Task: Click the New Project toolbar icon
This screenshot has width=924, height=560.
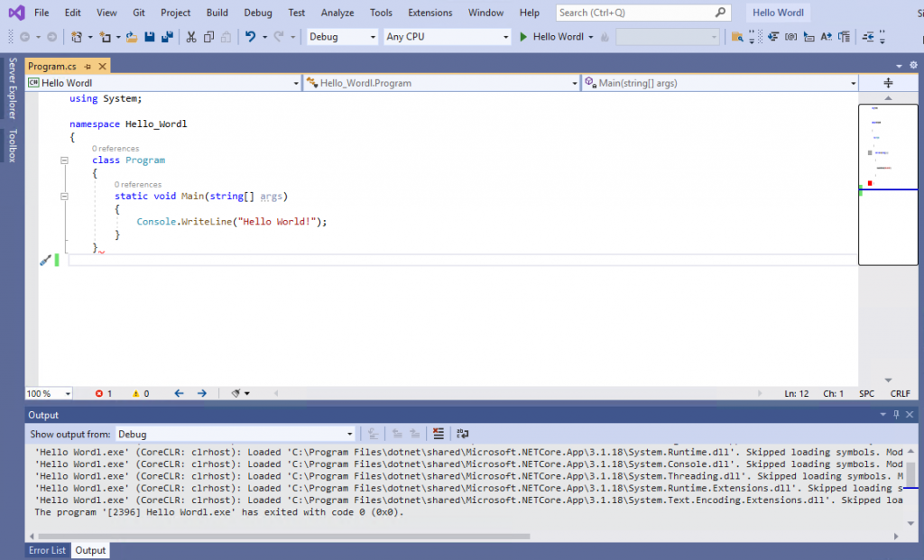Action: click(77, 37)
